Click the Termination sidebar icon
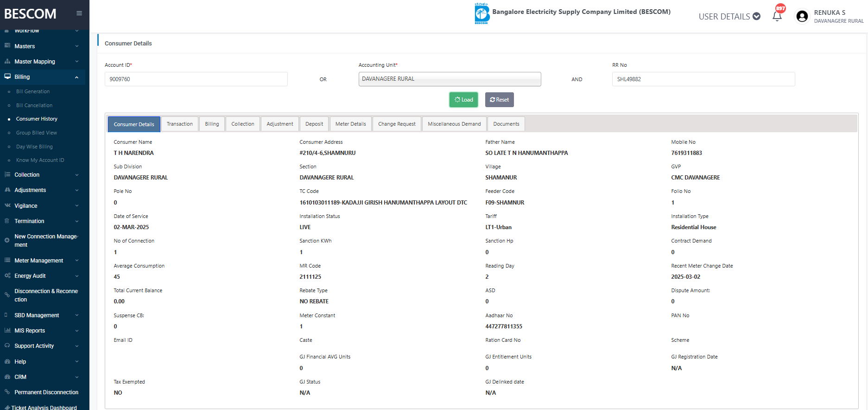 coord(7,221)
